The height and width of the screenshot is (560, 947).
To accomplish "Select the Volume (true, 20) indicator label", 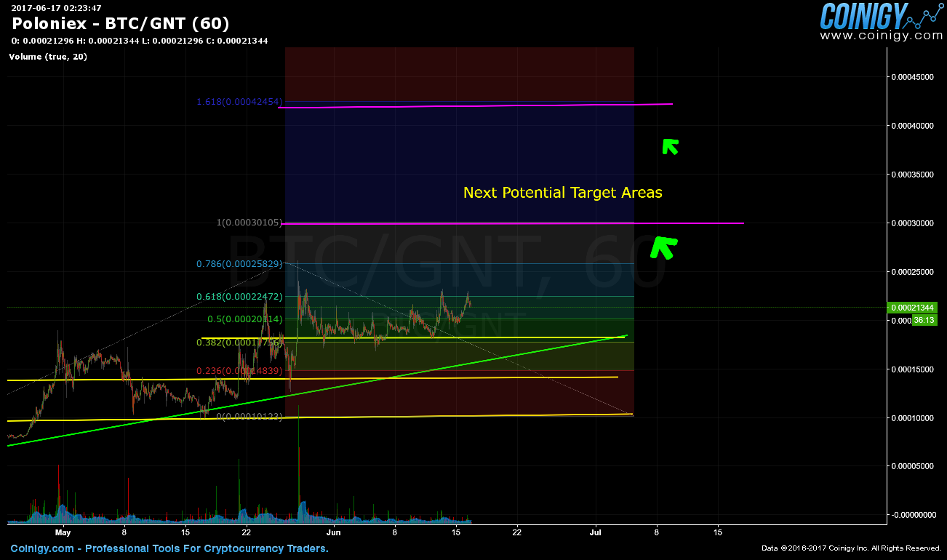I will pyautogui.click(x=48, y=57).
